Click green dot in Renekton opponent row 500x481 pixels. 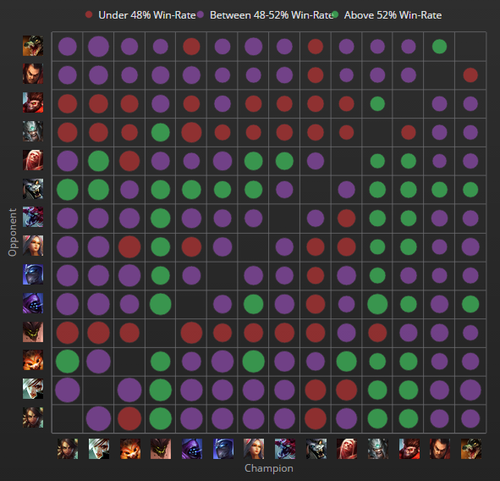[x=439, y=46]
